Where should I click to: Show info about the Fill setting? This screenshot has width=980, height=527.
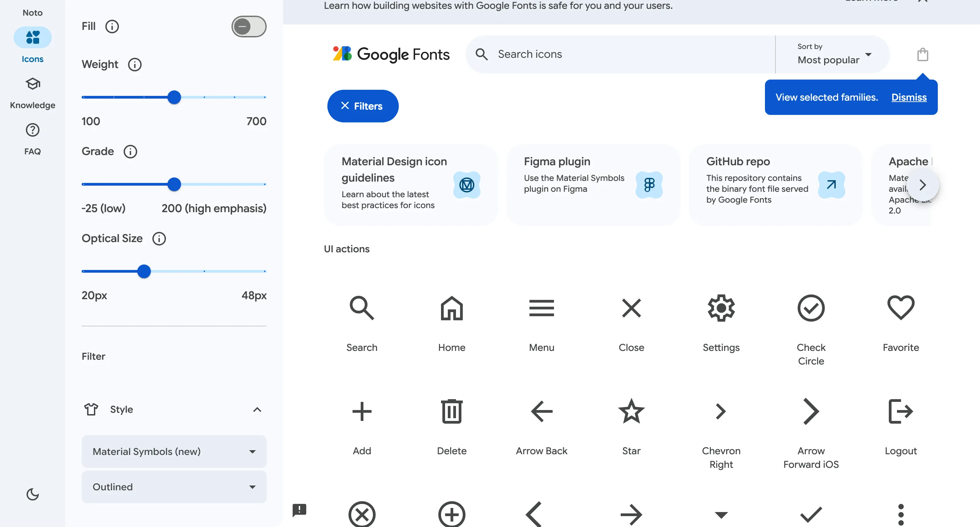click(x=112, y=26)
